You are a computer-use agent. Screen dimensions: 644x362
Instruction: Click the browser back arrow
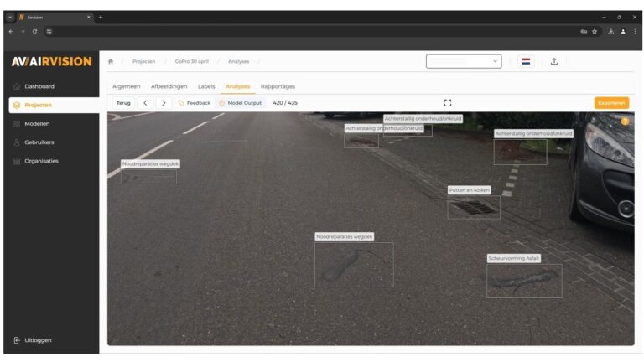(x=11, y=32)
